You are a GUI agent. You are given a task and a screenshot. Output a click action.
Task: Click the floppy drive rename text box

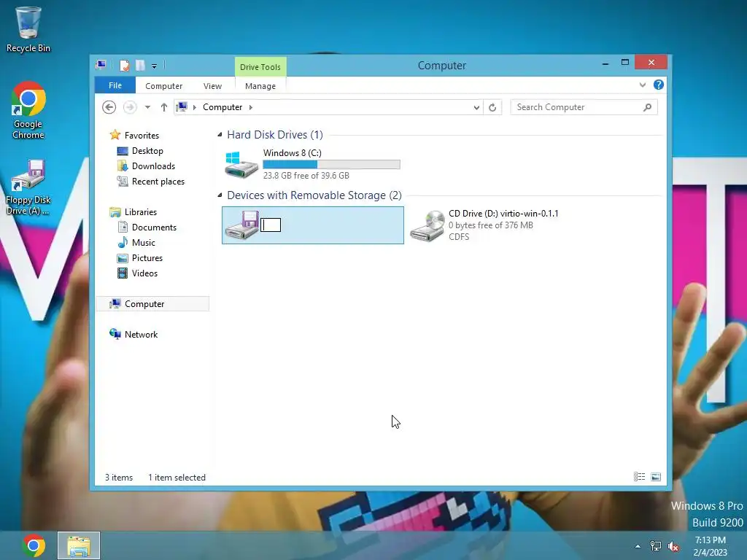[x=271, y=225]
